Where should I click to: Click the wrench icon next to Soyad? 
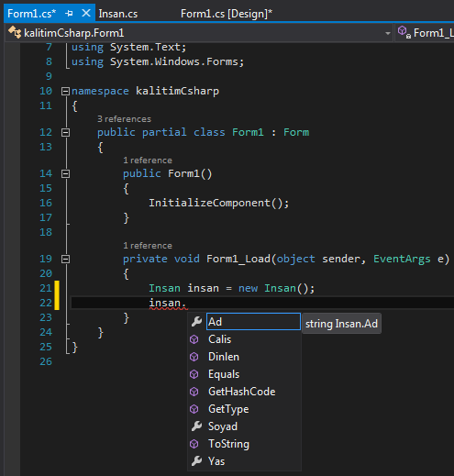[196, 426]
